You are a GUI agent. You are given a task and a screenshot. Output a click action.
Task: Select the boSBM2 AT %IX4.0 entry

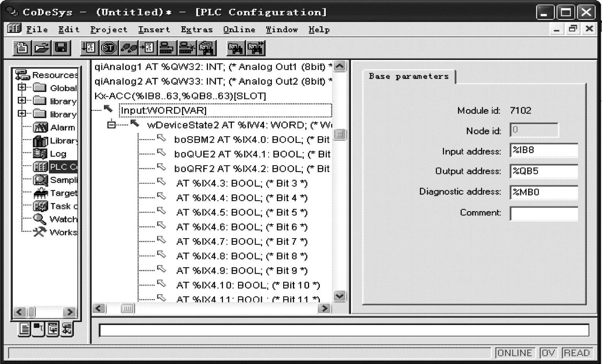pos(251,140)
